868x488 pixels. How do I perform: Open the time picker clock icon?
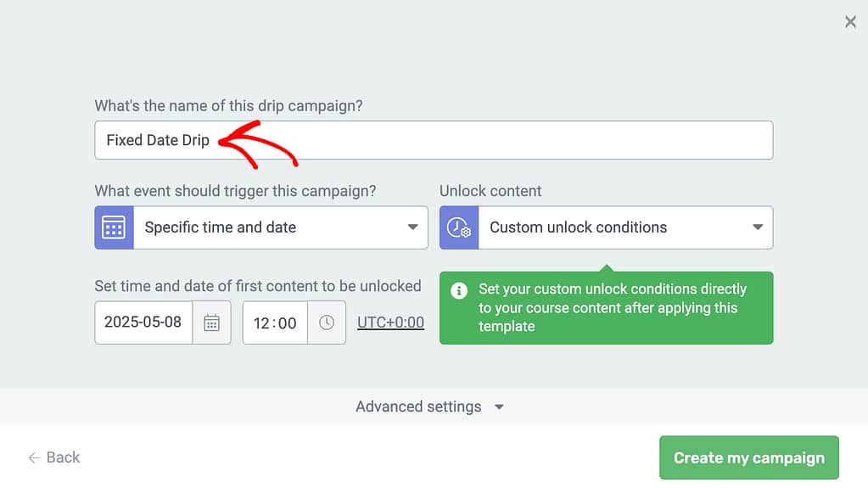click(x=327, y=323)
